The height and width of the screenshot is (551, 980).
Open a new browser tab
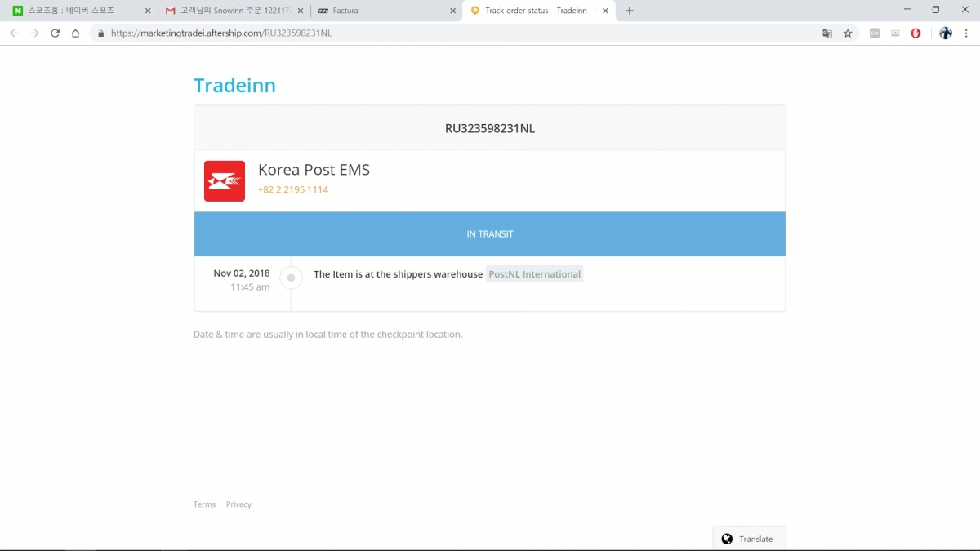pos(630,11)
